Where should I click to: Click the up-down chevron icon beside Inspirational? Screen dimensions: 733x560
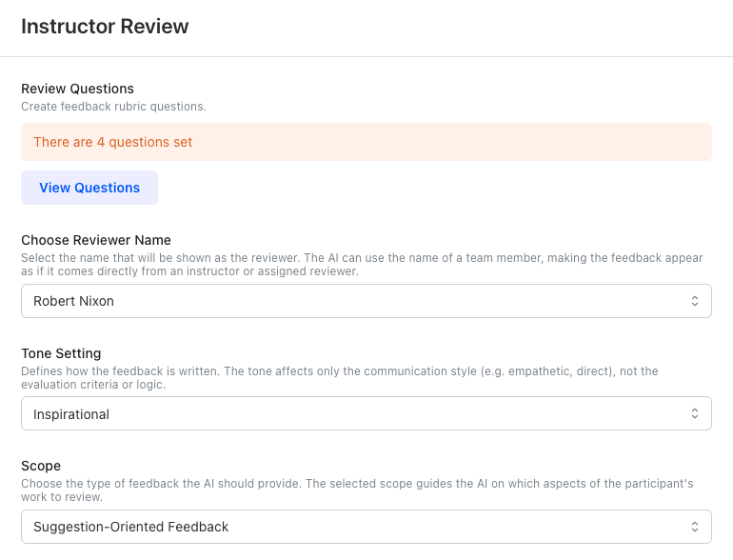click(695, 413)
